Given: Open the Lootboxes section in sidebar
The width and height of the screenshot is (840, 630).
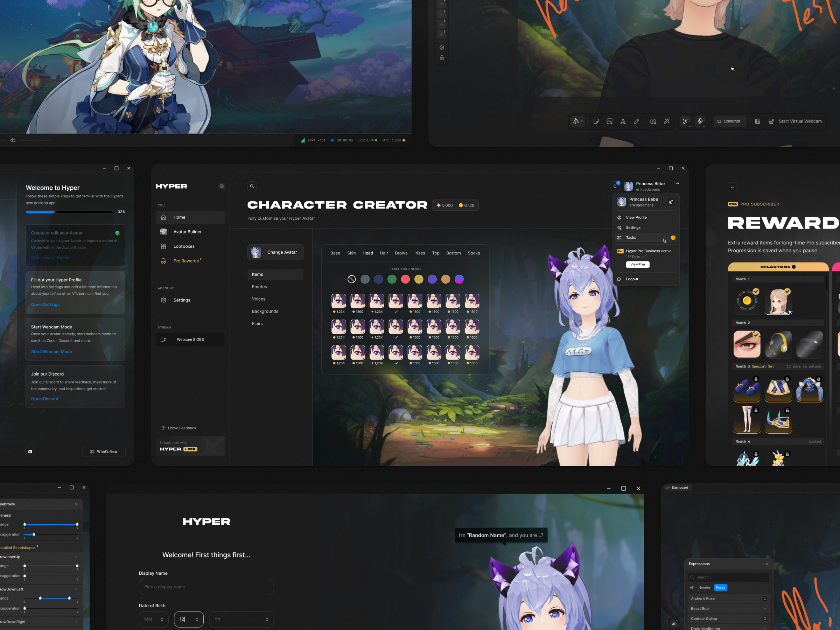Looking at the screenshot, I should [x=184, y=246].
